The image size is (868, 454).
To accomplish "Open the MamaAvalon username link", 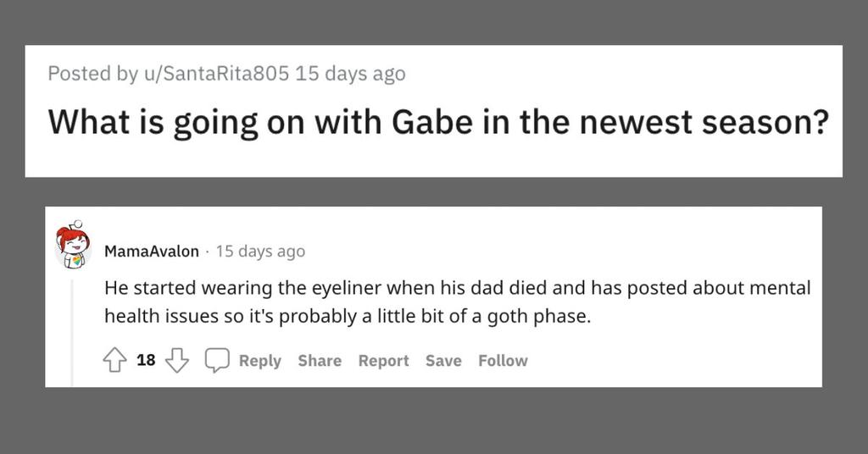I will (x=151, y=252).
